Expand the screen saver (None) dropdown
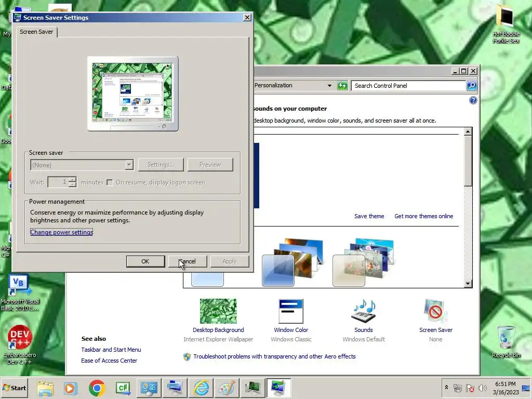The height and width of the screenshot is (399, 532). coord(129,165)
